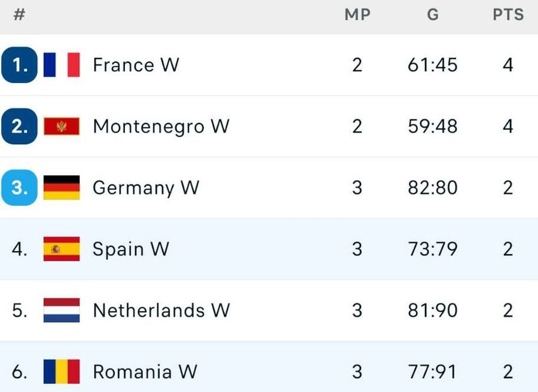538x392 pixels.
Task: Open the Romania W team link
Action: click(x=145, y=372)
